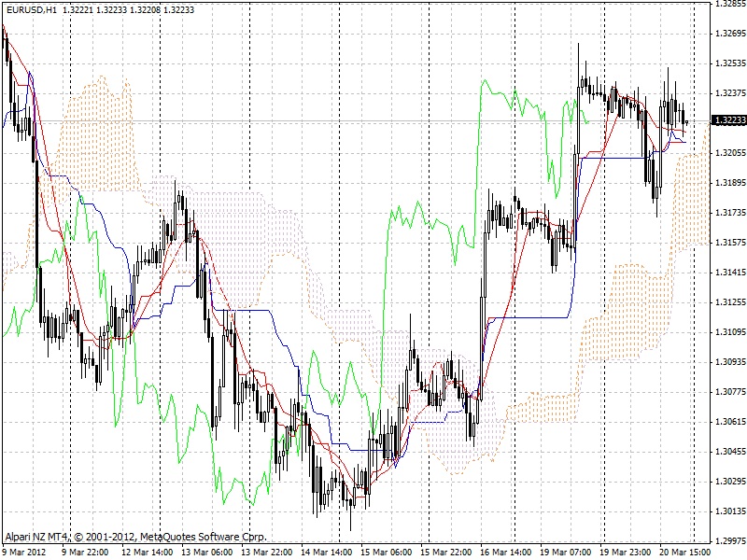This screenshot has width=747, height=560.
Task: Click the 16 Mar 14:00 time label
Action: tap(503, 553)
